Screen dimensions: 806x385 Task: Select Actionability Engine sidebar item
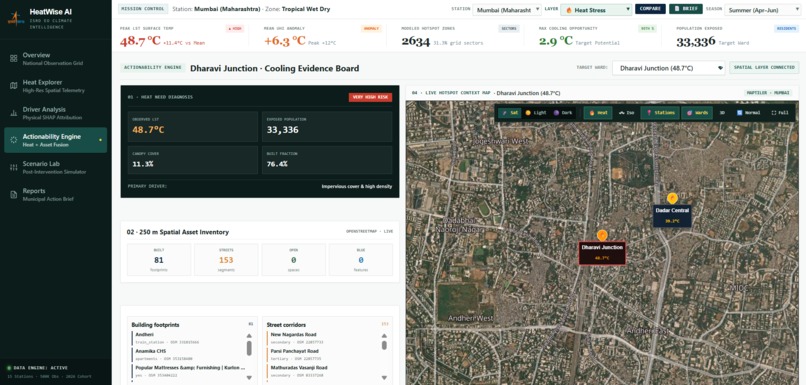(56, 140)
